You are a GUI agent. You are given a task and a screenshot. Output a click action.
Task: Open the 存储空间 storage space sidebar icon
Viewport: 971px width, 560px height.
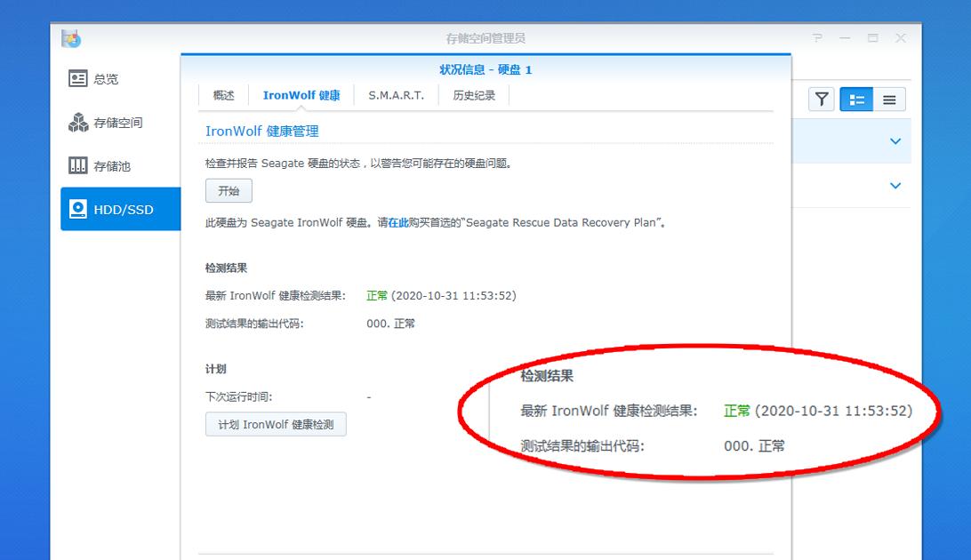78,122
